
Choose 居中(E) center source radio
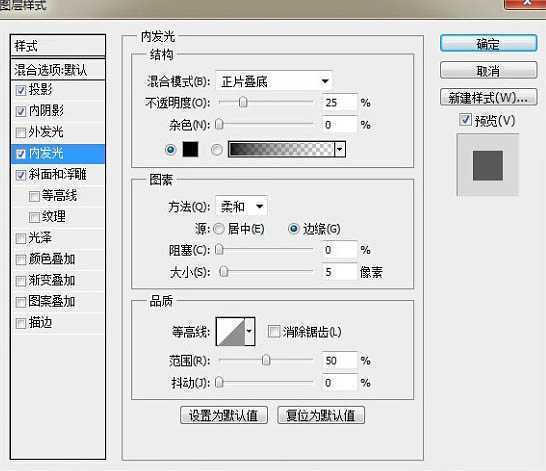pos(219,229)
